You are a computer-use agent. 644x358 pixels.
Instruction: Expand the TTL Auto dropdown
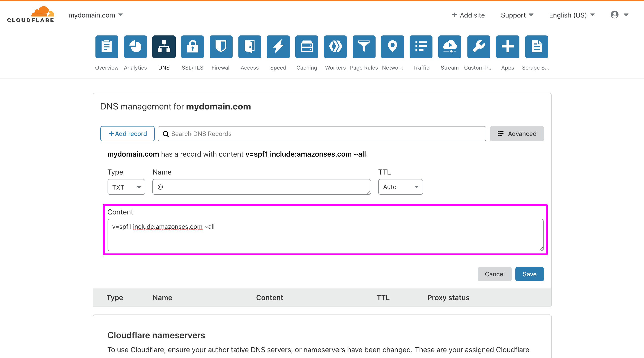pos(399,186)
